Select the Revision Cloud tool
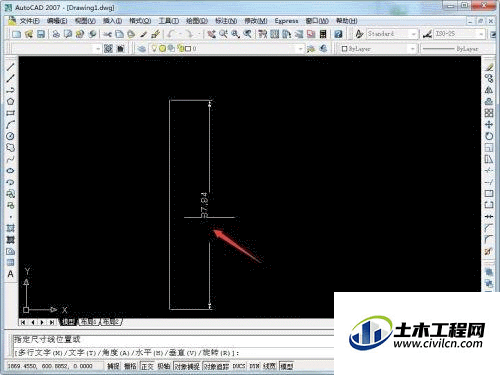The height and width of the screenshot is (375, 500). tap(10, 148)
